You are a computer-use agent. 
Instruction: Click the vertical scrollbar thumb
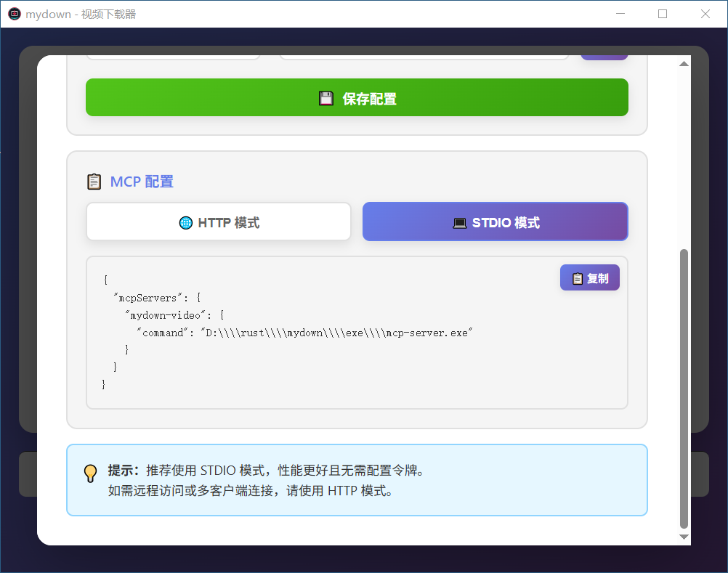click(x=684, y=389)
